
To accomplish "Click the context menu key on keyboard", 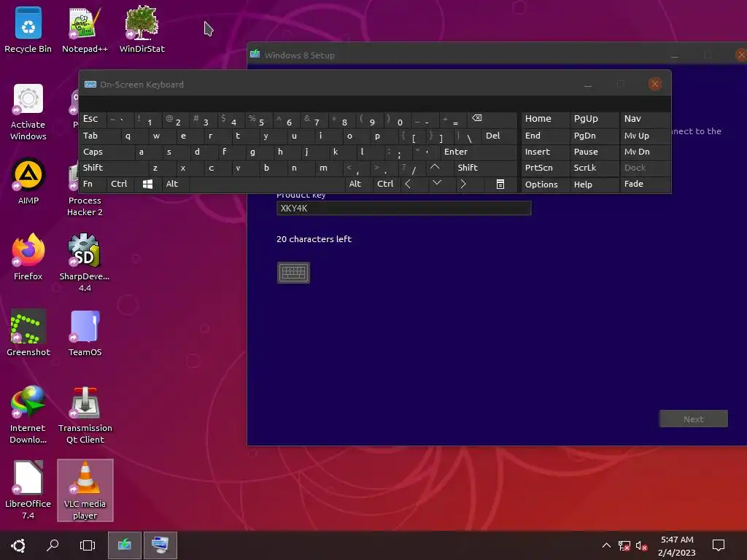I will tap(500, 184).
